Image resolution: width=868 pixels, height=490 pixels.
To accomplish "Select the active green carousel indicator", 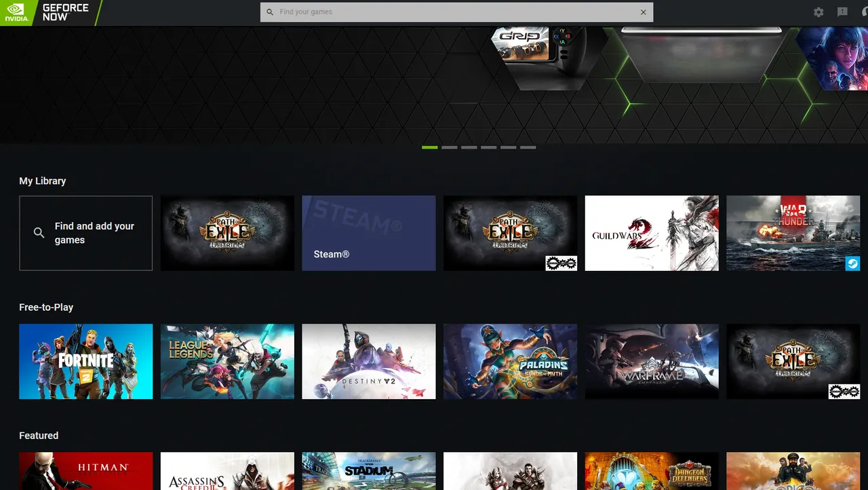I will 429,147.
